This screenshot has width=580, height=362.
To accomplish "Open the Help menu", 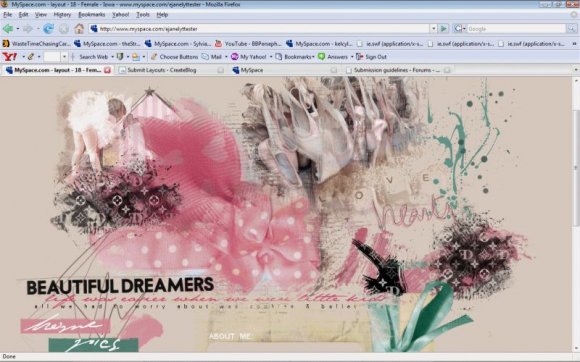I will point(162,15).
